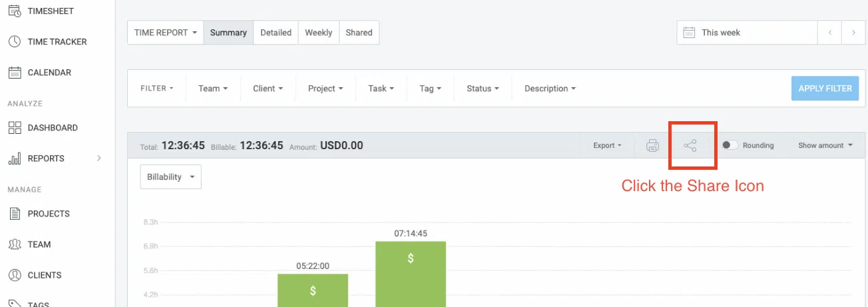Open the Billability dropdown

170,177
